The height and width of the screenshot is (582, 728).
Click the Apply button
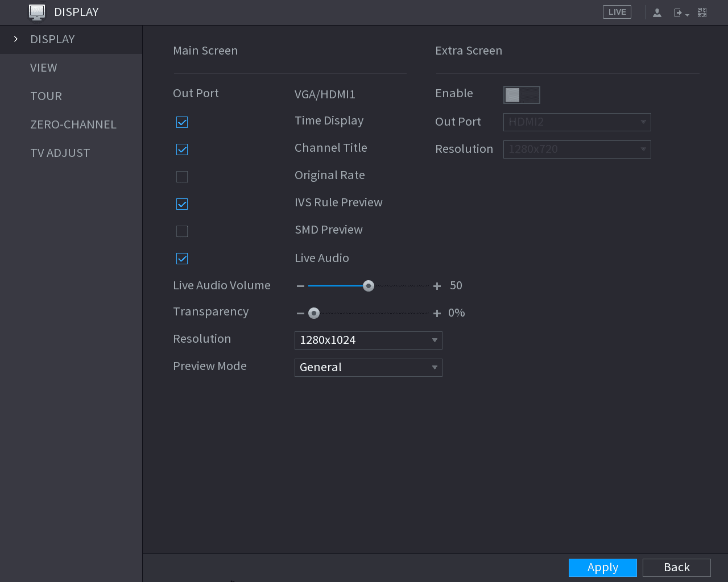[603, 568]
